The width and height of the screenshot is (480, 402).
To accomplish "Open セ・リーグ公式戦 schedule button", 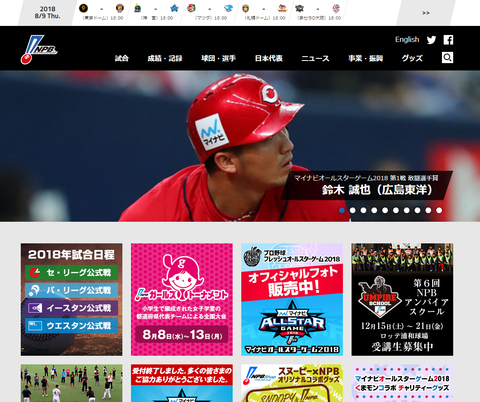I will [71, 273].
